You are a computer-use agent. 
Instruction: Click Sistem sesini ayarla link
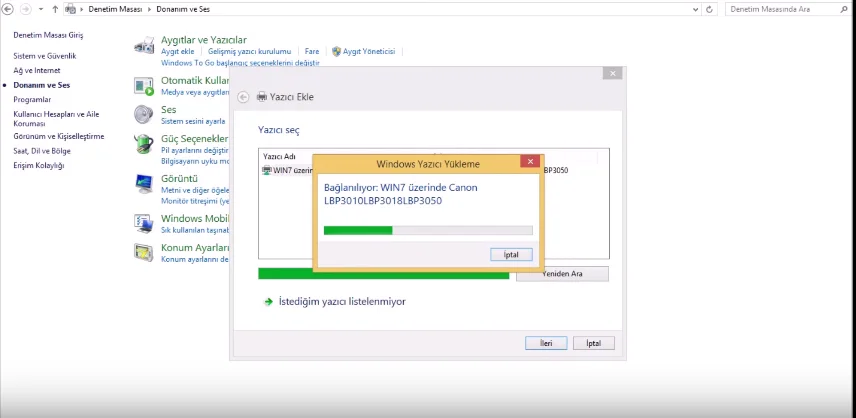[193, 121]
